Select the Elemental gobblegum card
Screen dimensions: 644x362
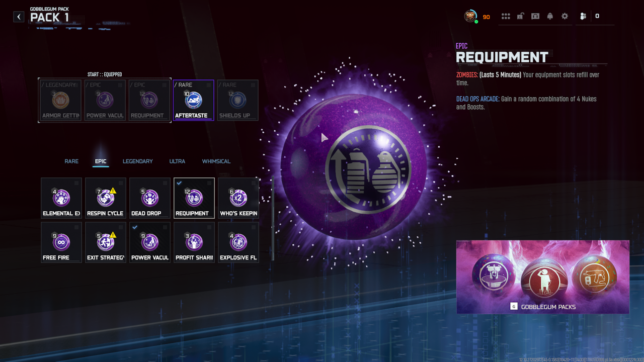pos(61,198)
